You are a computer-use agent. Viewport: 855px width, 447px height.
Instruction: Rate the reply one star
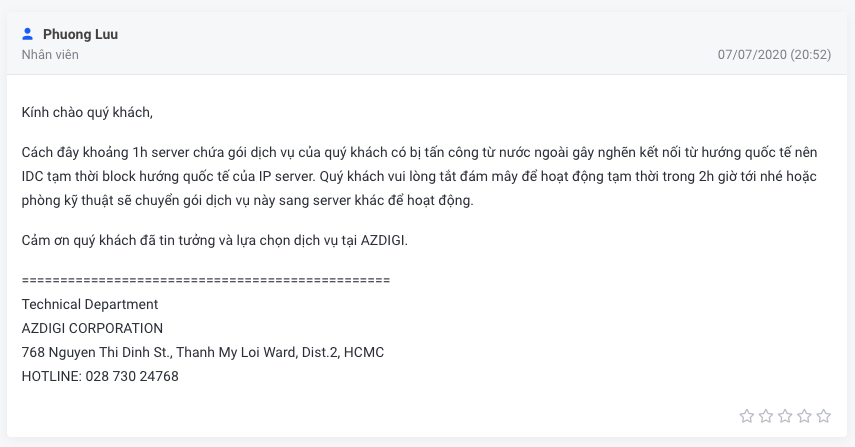(x=746, y=416)
